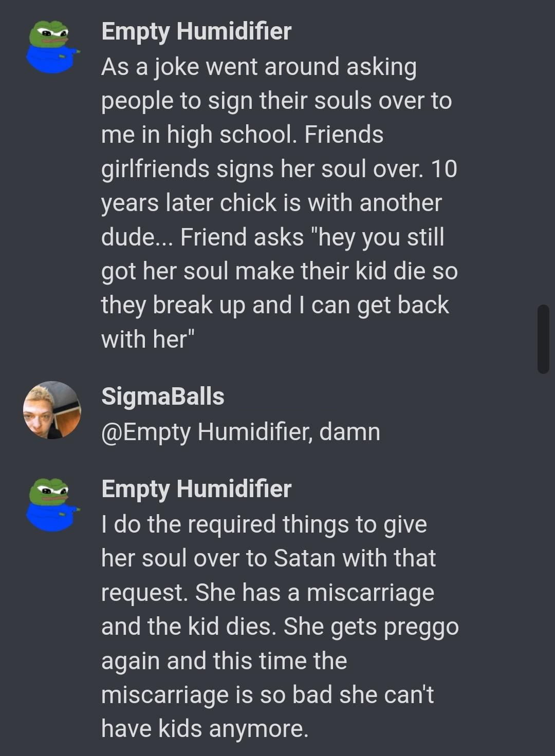Image resolution: width=555 pixels, height=756 pixels.
Task: Click the word "girlfriends" in the first message
Action: [x=155, y=169]
